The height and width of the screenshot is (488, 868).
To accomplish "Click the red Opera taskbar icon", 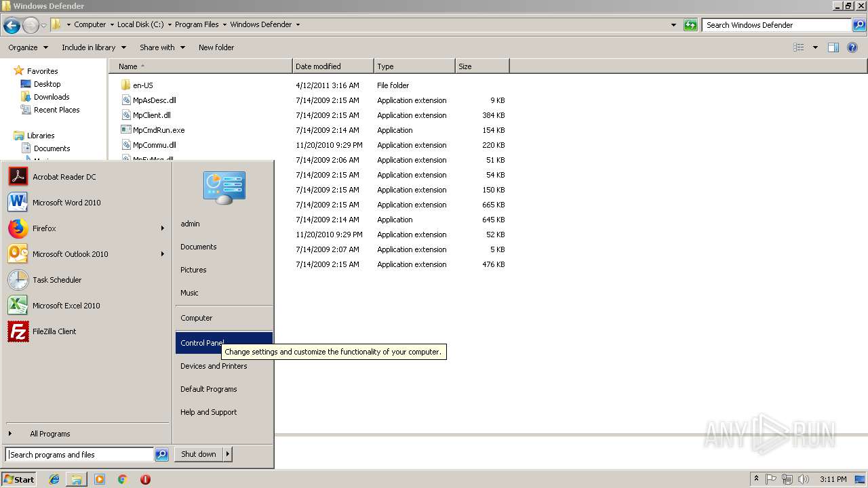I will click(145, 479).
